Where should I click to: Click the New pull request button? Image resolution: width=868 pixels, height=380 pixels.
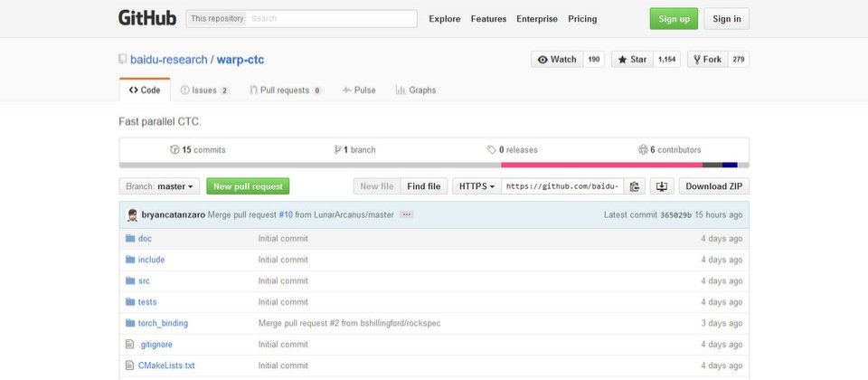248,186
